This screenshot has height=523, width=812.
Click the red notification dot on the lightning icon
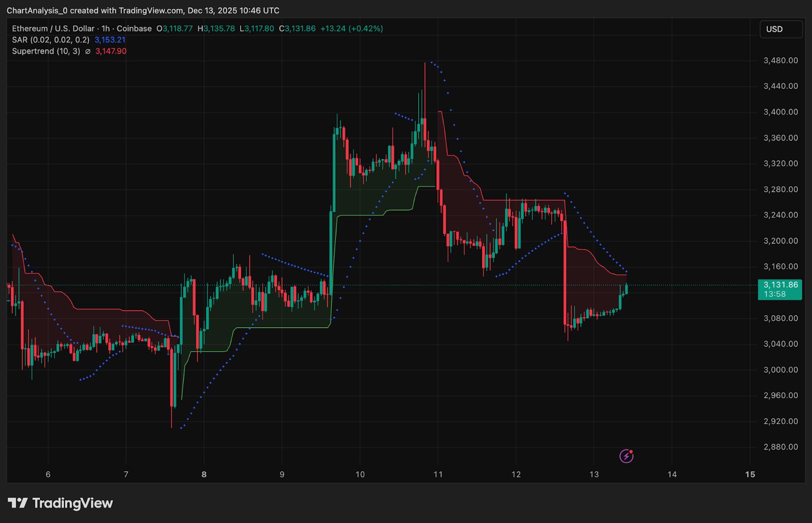[x=631, y=450]
